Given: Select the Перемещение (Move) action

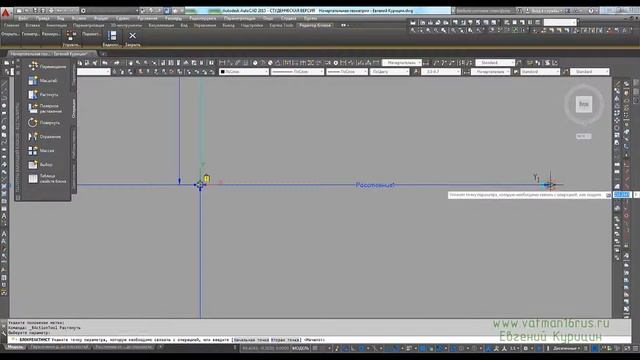Looking at the screenshot, I should coord(47,66).
